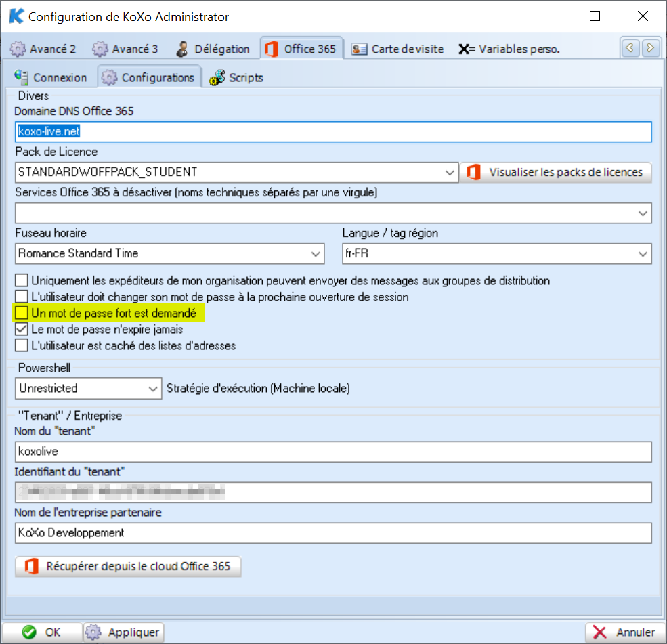Expand the Services Office 365 à désactiver dropdown
Image resolution: width=667 pixels, height=644 pixels.
tap(643, 213)
